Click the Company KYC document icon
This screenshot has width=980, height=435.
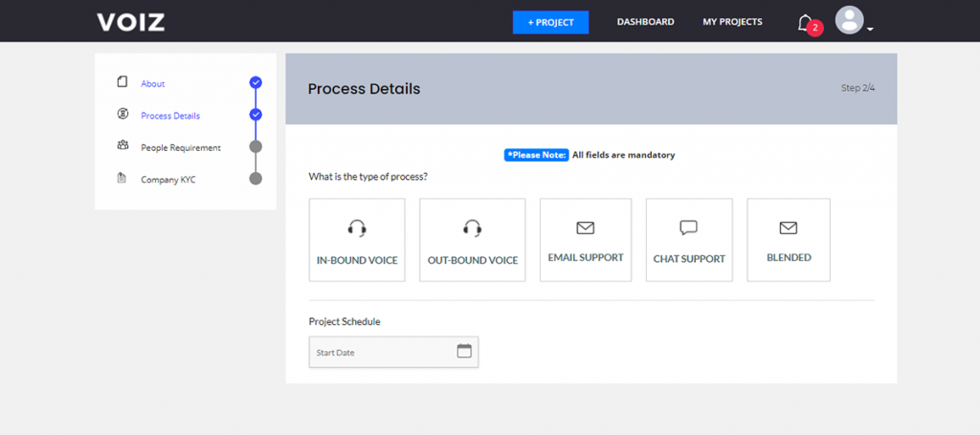point(122,178)
